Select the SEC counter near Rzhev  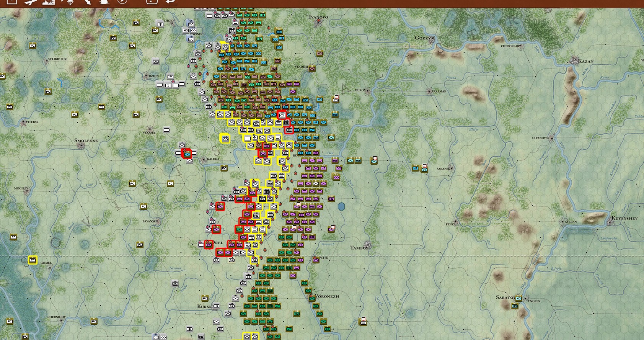pos(171,77)
